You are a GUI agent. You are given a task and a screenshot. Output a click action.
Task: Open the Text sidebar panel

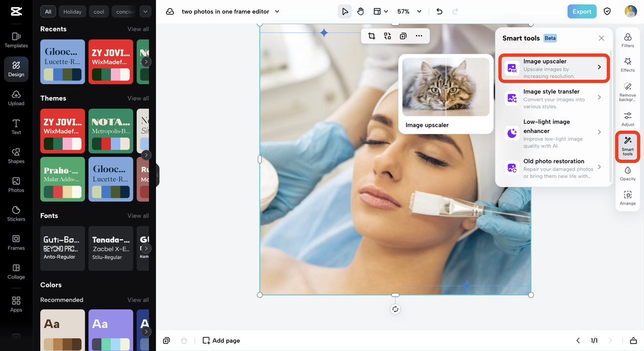(x=16, y=127)
